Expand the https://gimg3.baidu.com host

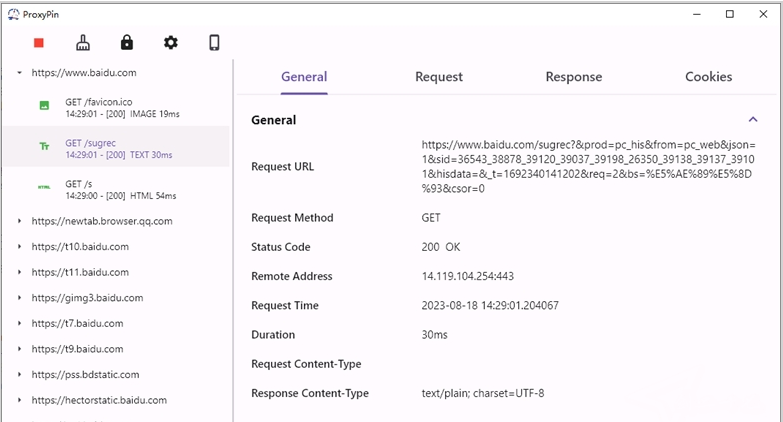pyautogui.click(x=19, y=298)
